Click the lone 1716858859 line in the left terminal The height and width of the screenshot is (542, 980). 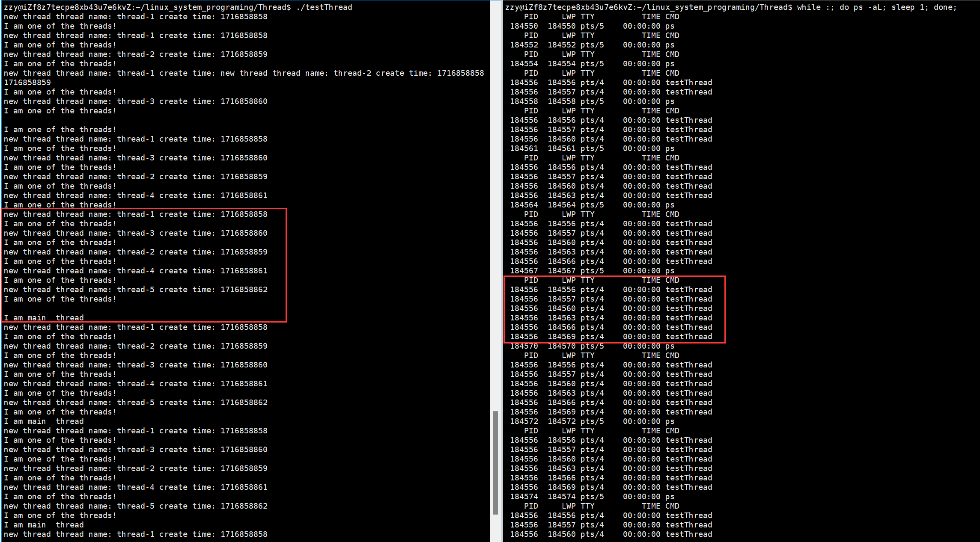(x=27, y=83)
